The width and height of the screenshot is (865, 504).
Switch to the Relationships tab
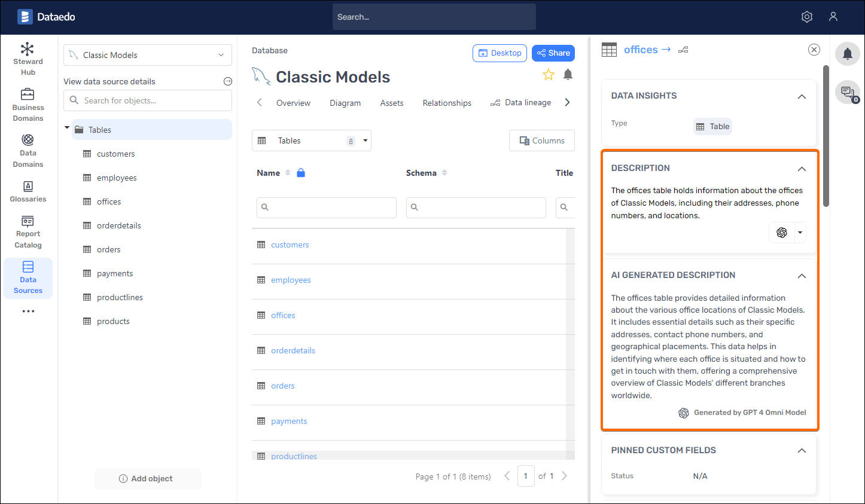[447, 103]
